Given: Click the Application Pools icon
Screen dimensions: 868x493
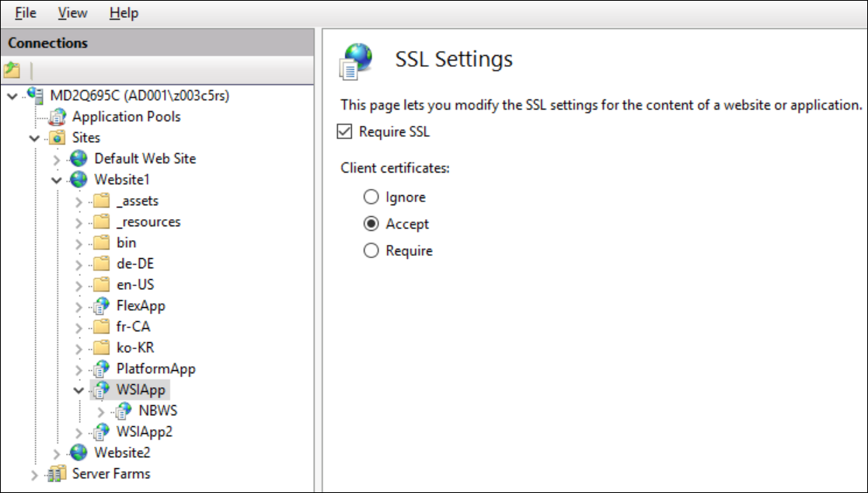Looking at the screenshot, I should (57, 117).
